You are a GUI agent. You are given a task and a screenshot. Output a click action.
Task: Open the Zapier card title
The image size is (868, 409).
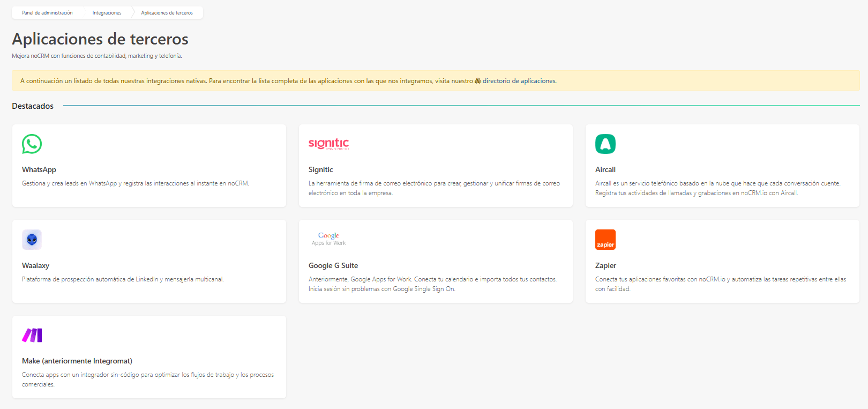point(605,265)
